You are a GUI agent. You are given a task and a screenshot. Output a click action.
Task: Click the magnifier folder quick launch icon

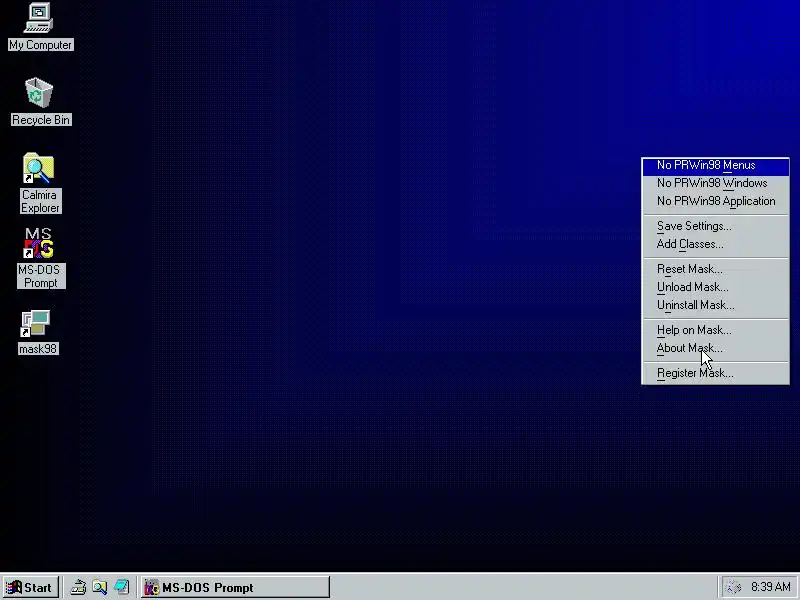[x=100, y=587]
